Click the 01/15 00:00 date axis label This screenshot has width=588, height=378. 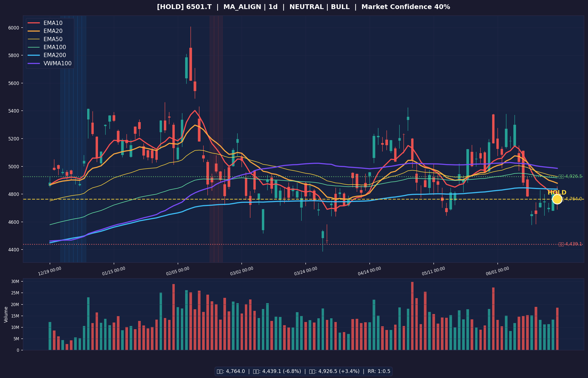(114, 271)
